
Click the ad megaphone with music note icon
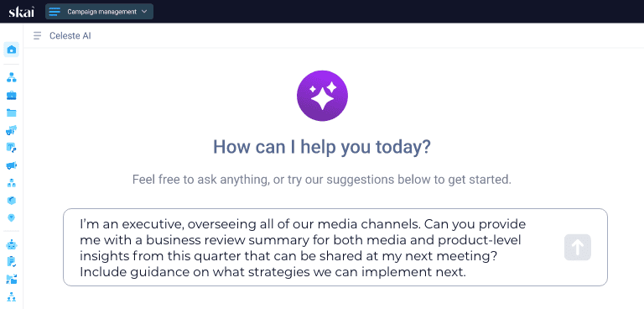click(12, 130)
